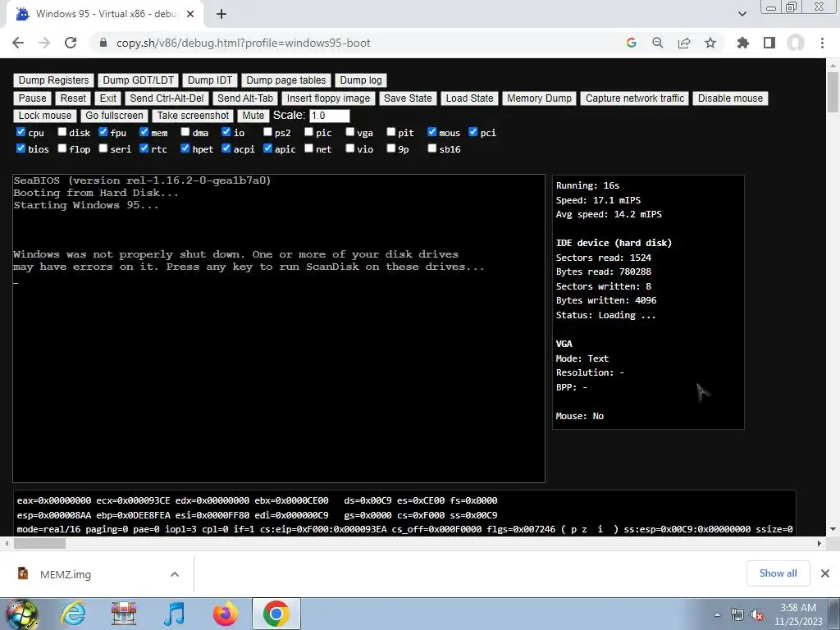This screenshot has width=840, height=630.
Task: Open tab search chevron in title bar
Action: coord(742,14)
